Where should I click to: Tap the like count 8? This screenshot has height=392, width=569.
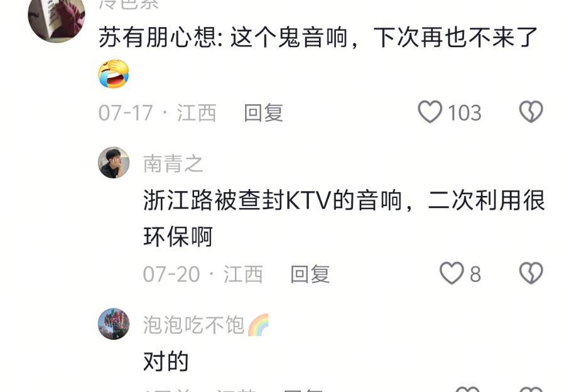point(475,274)
